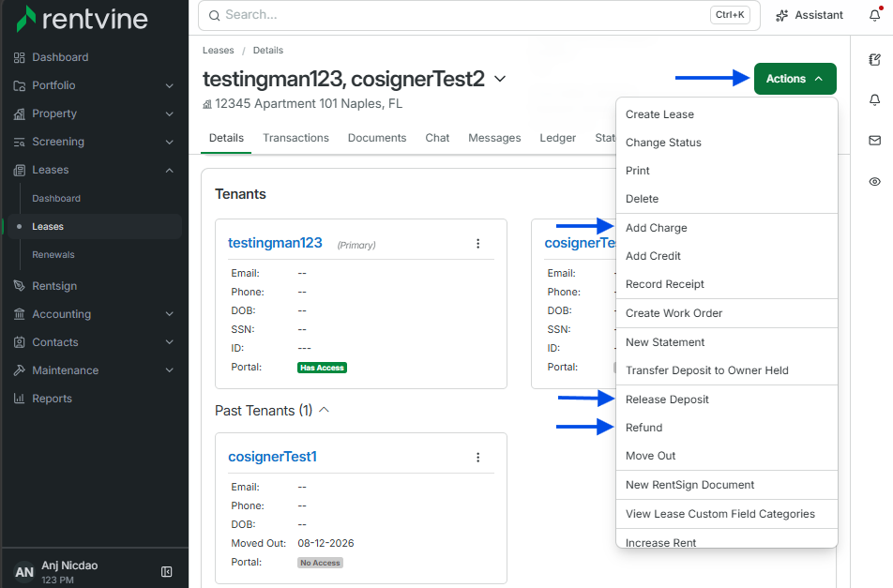This screenshot has width=893, height=588.
Task: Select Create Work Order menu item
Action: pos(727,313)
